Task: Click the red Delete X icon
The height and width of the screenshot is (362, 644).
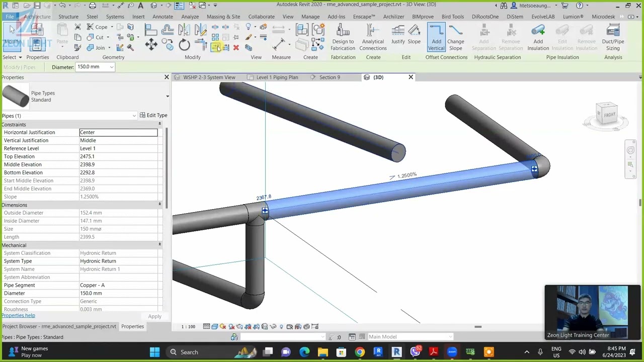Action: pyautogui.click(x=236, y=48)
